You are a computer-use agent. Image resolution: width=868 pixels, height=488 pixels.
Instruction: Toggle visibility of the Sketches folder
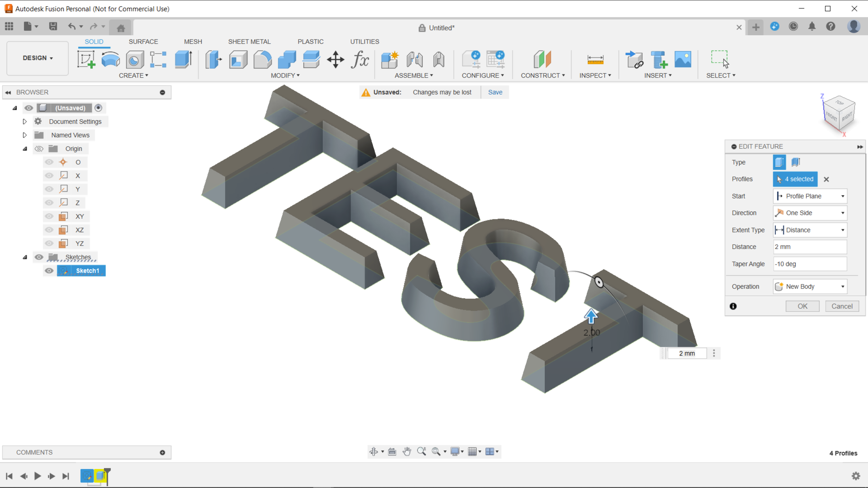(x=39, y=257)
